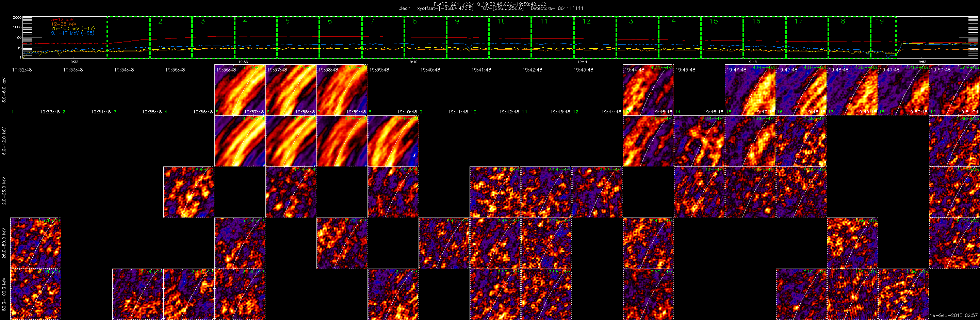Click the 3.0-6.0 keV row label

4,90
